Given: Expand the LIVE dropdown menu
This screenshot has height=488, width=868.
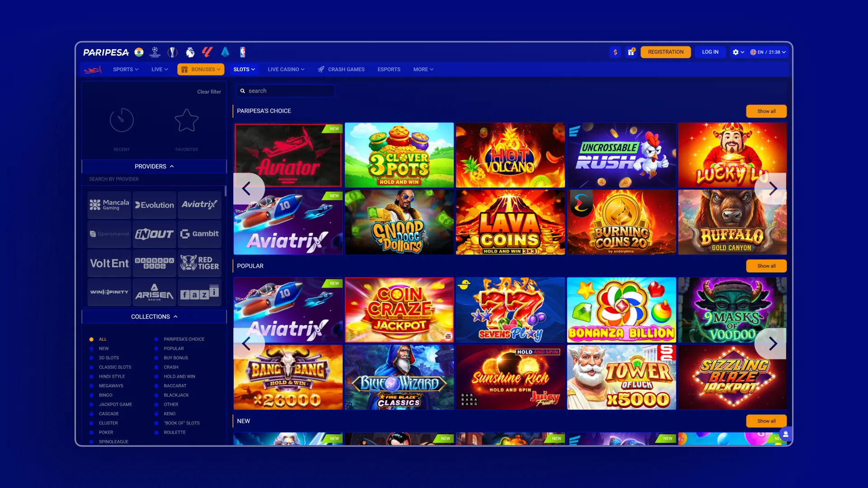Looking at the screenshot, I should (160, 70).
